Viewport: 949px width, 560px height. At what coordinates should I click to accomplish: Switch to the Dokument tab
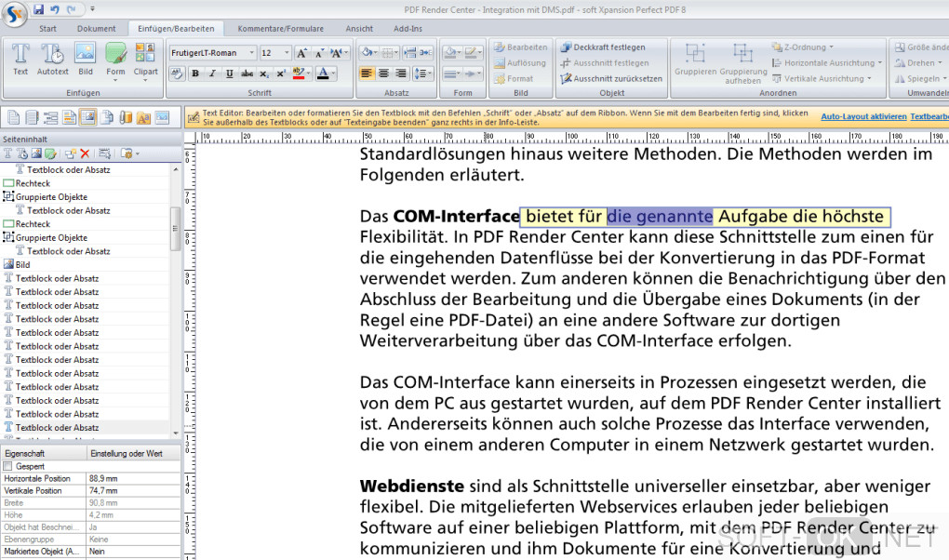pos(96,29)
